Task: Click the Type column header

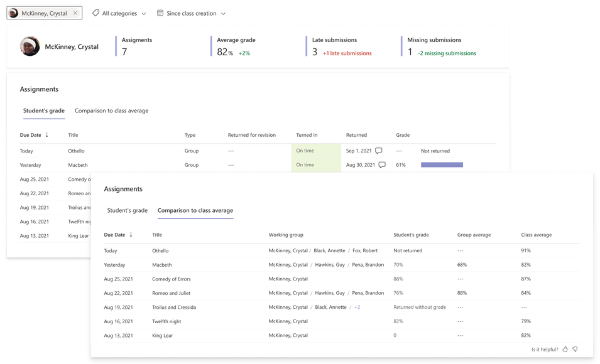Action: pos(190,135)
